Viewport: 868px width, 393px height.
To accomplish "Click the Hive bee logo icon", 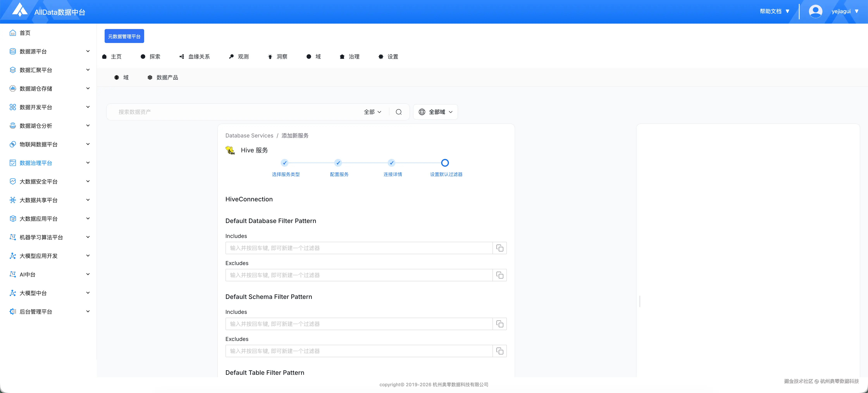I will click(231, 150).
